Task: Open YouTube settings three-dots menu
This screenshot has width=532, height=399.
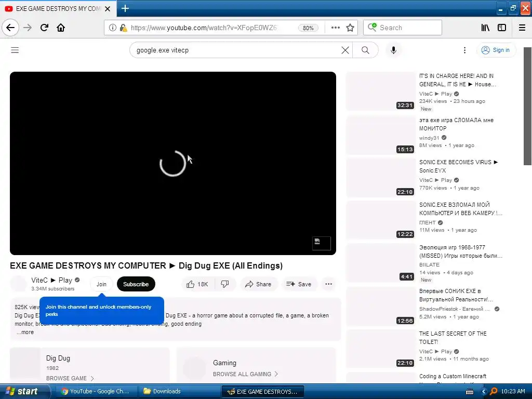Action: (x=464, y=50)
